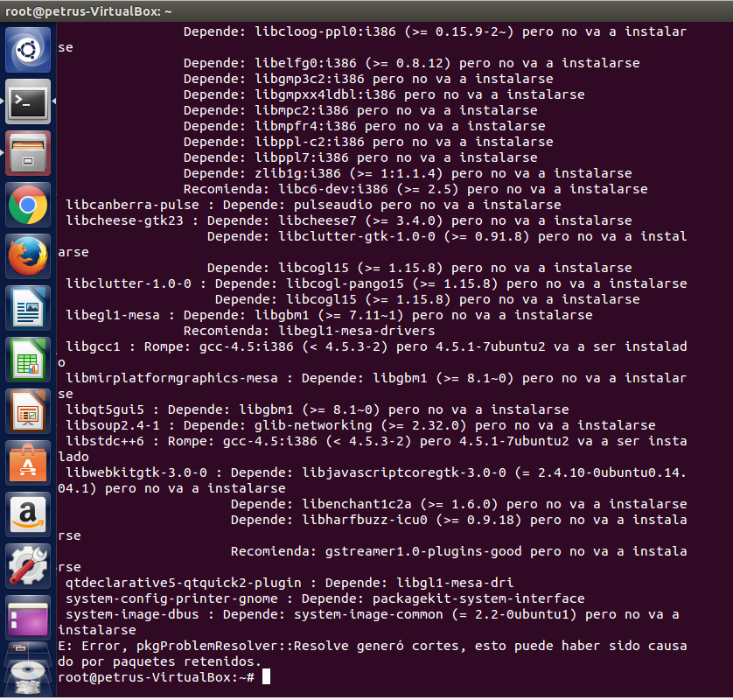Open the Ubuntu Dash search launcher

[x=28, y=50]
